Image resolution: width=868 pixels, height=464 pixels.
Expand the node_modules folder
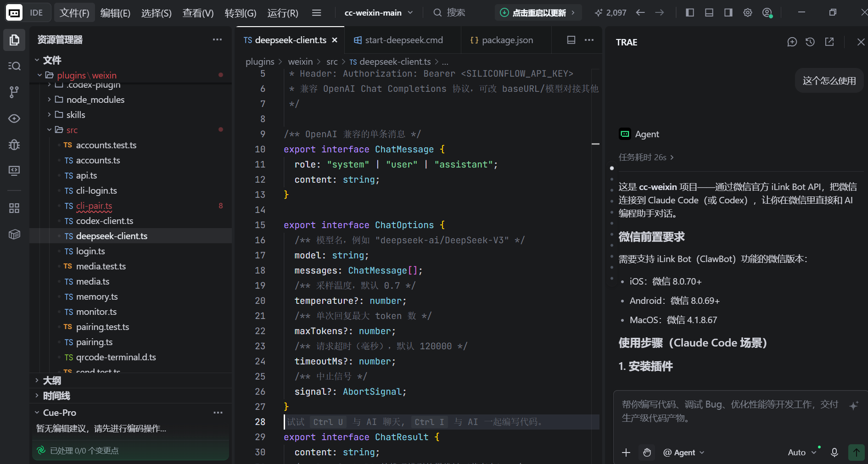(x=49, y=100)
